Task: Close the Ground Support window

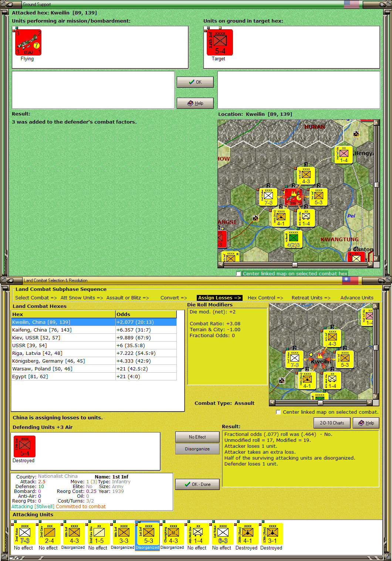Action: 382,4
